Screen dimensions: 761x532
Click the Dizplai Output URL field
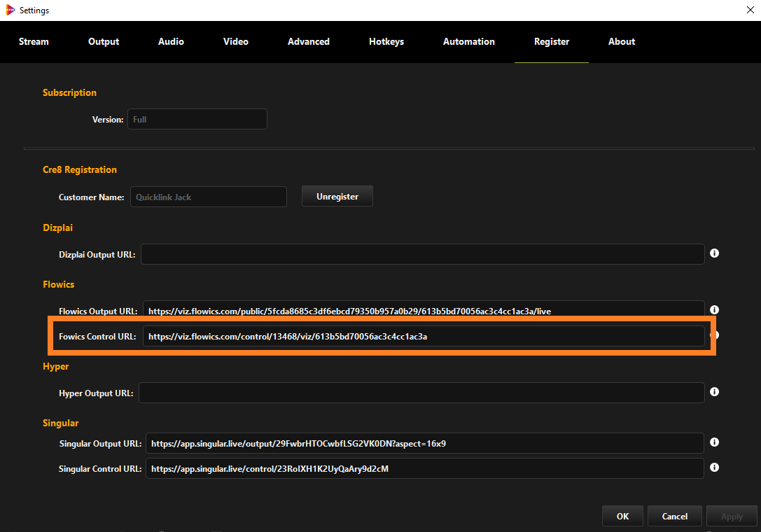(x=423, y=254)
